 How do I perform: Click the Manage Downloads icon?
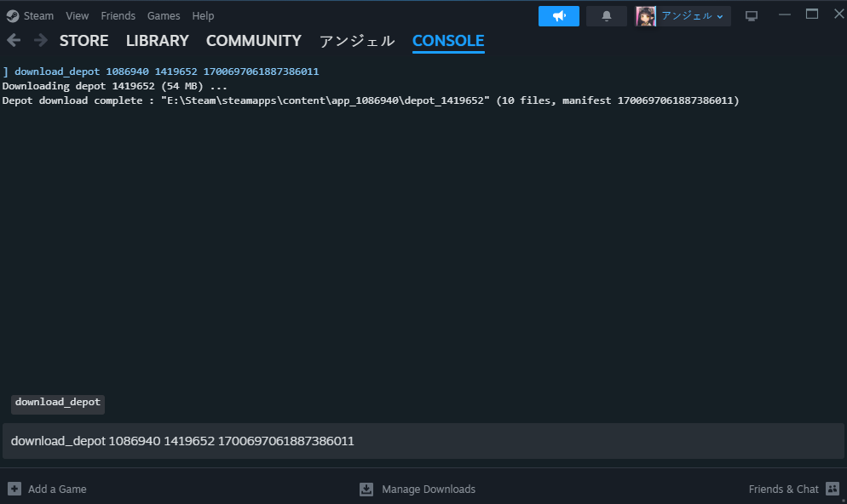(366, 489)
